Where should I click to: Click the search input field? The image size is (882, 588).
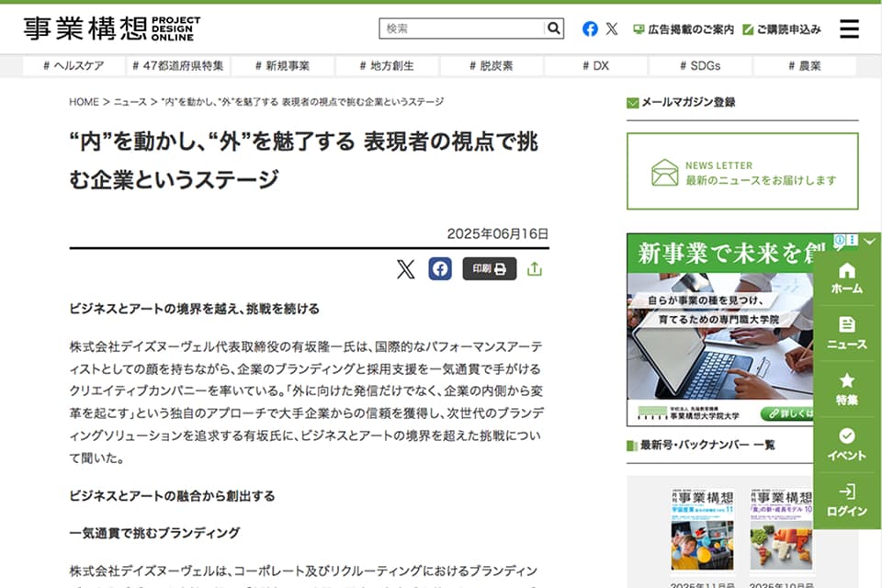[x=462, y=28]
